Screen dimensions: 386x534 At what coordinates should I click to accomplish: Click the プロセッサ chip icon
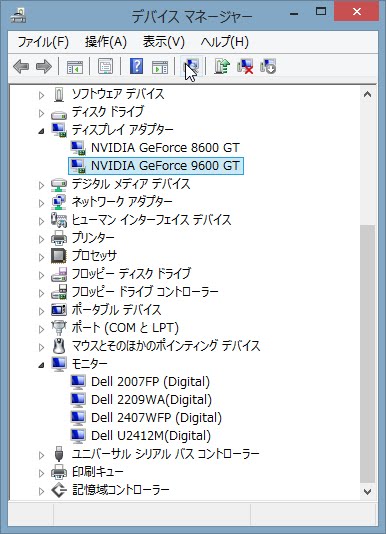[x=59, y=256]
